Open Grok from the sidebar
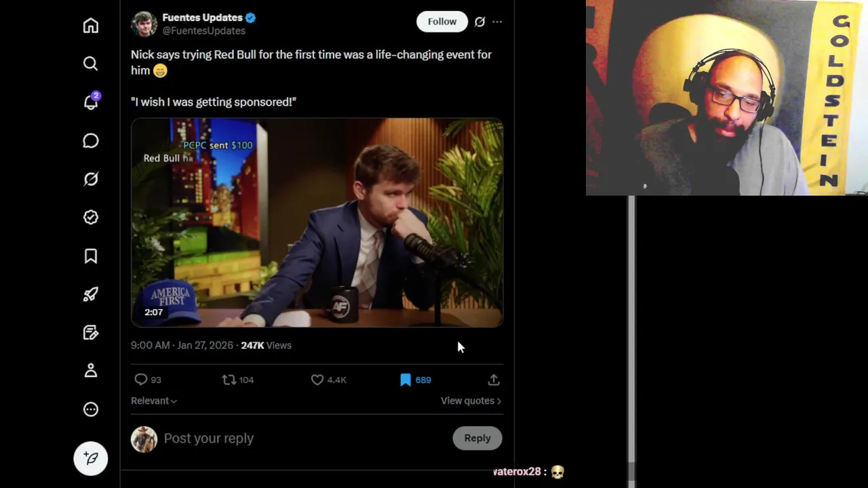Image resolution: width=868 pixels, height=488 pixels. click(91, 179)
